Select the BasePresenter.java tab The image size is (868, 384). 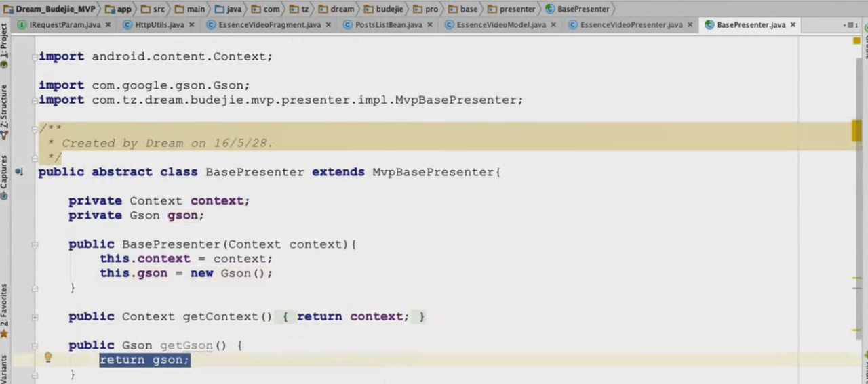click(751, 25)
